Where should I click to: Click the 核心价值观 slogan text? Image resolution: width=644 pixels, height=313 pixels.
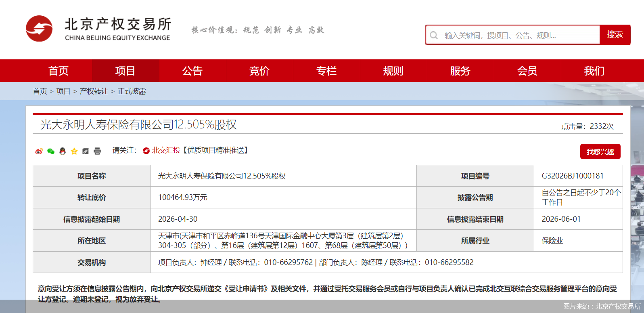click(258, 30)
